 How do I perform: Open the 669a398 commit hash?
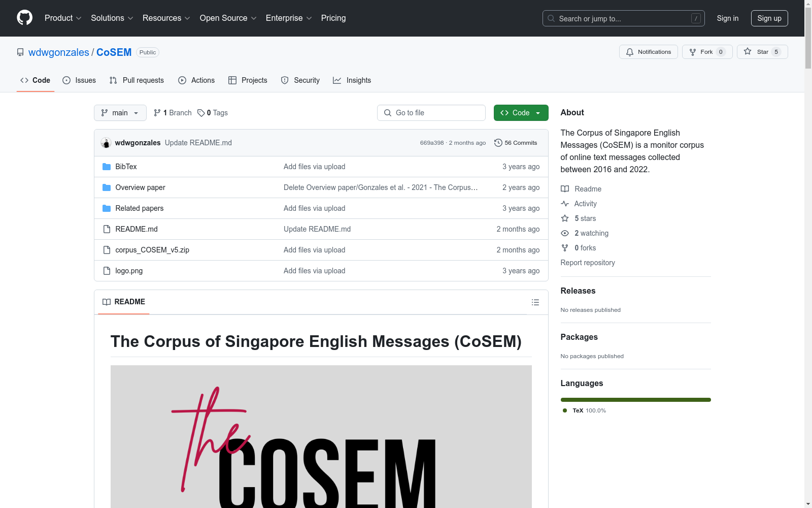(x=432, y=143)
